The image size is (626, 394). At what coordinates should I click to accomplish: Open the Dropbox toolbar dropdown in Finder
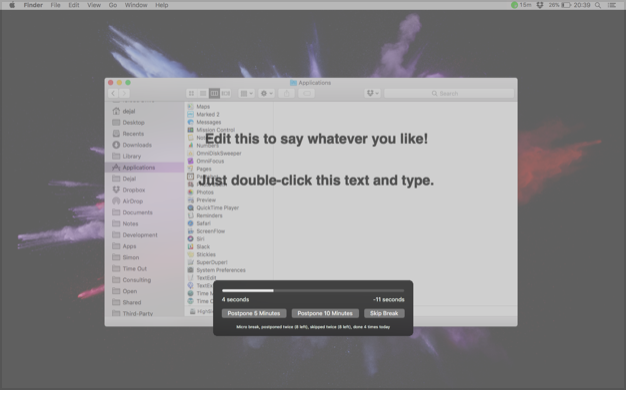pyautogui.click(x=372, y=93)
